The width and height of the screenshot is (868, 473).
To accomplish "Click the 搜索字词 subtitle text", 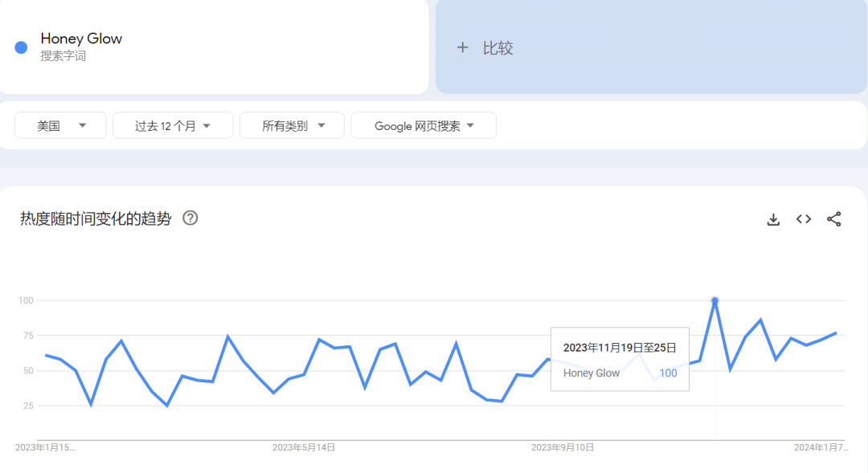I will point(63,56).
